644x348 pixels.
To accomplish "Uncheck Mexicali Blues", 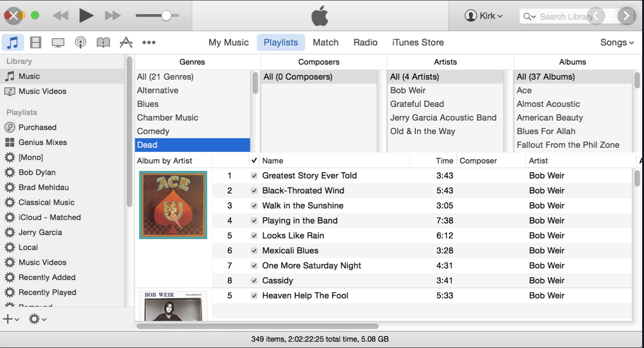I will tap(254, 251).
